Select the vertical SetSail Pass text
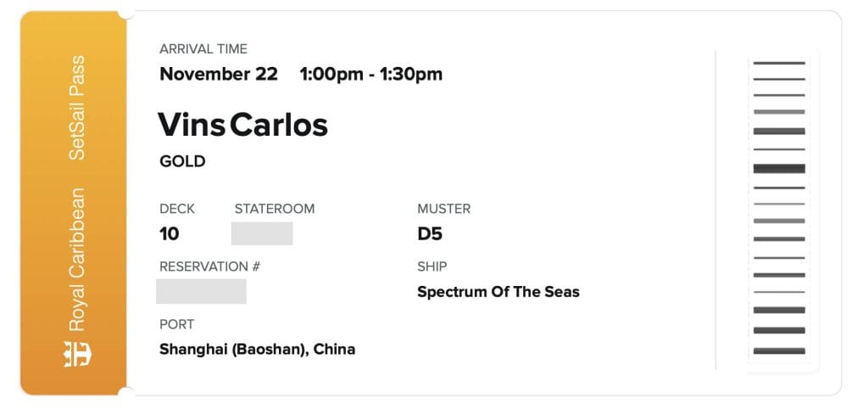 click(x=77, y=108)
